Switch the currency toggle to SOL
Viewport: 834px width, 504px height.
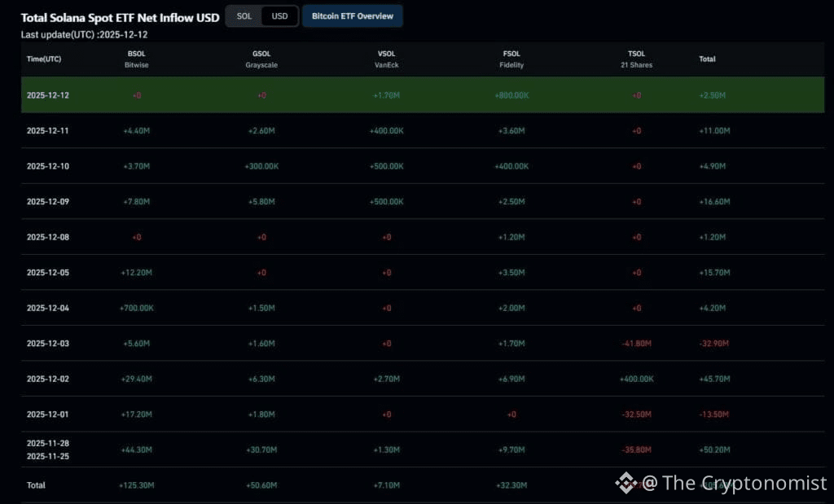pyautogui.click(x=244, y=15)
